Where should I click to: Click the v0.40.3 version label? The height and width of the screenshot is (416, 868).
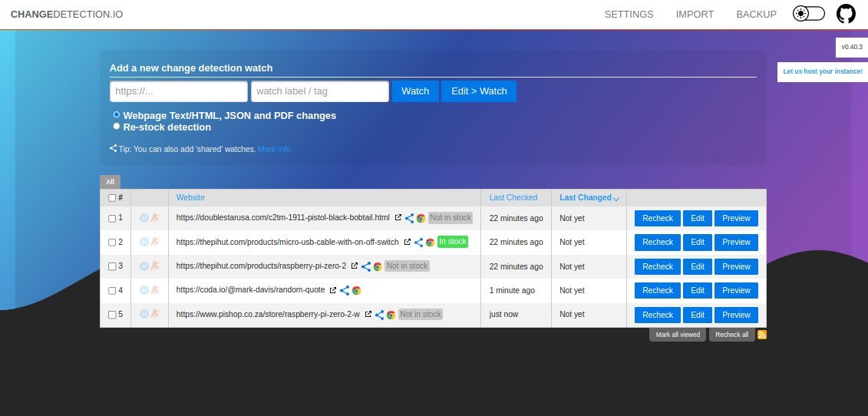[x=852, y=47]
